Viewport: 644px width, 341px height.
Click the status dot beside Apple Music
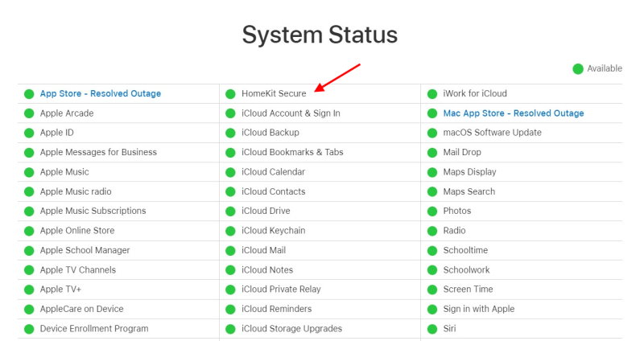click(x=29, y=172)
